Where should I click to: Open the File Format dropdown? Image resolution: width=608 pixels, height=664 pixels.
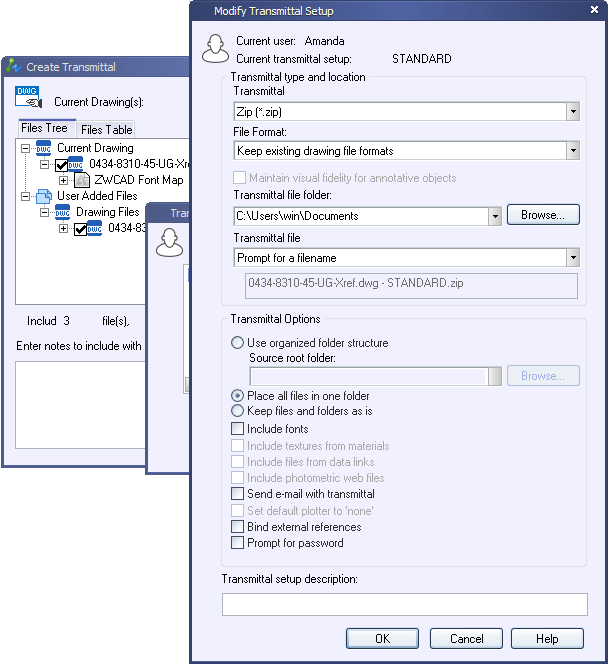[573, 151]
